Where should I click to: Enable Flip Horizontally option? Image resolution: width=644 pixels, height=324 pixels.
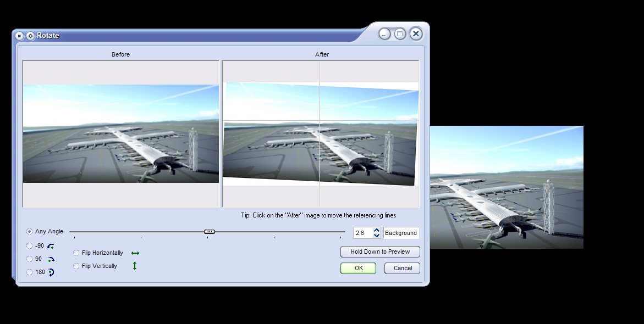coord(76,253)
